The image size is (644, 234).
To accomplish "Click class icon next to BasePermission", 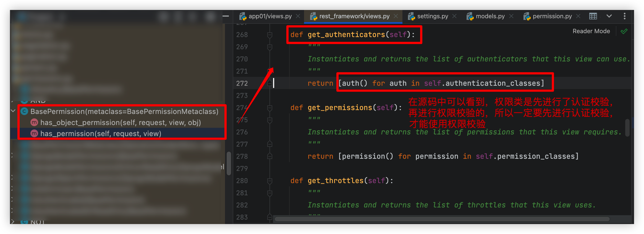I will pyautogui.click(x=24, y=111).
